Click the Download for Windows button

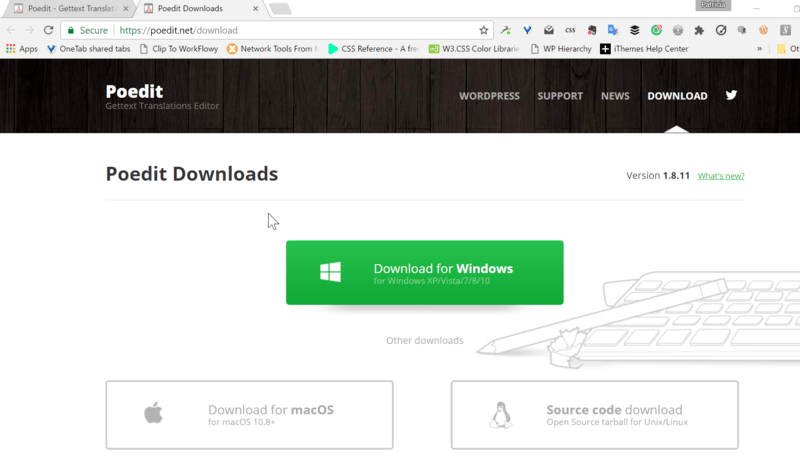click(x=424, y=272)
